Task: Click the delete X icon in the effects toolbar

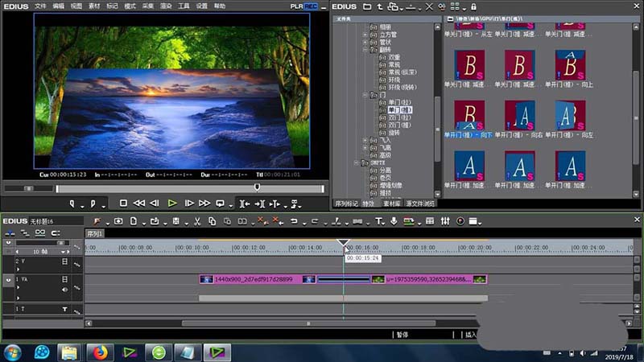Action: point(428,6)
